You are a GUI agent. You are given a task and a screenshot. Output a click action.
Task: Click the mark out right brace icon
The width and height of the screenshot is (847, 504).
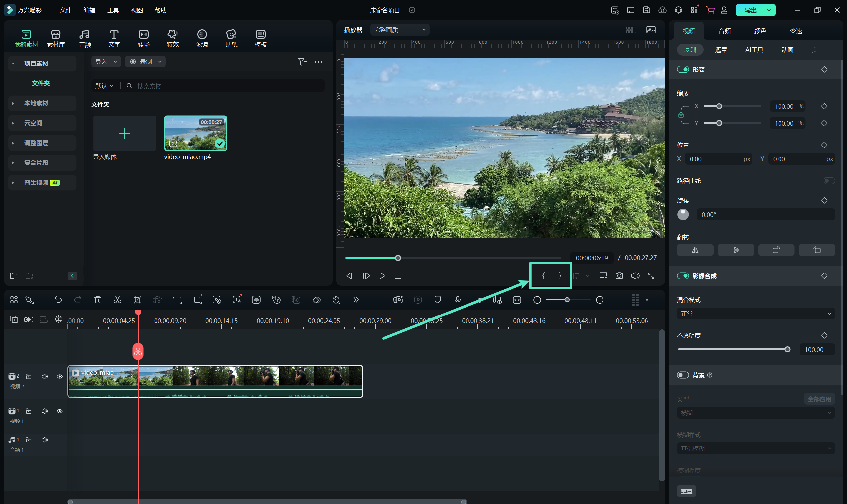tap(560, 276)
